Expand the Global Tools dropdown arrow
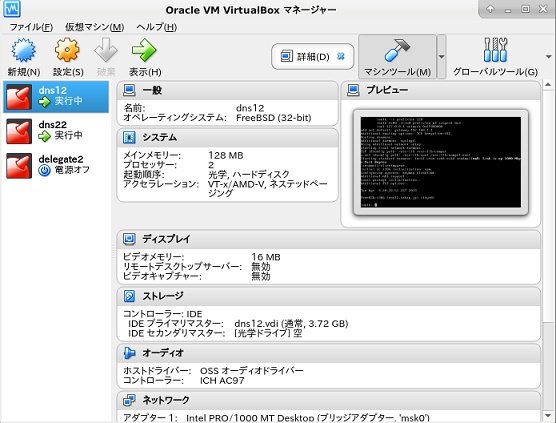Image resolution: width=556 pixels, height=423 pixels. pos(549,57)
